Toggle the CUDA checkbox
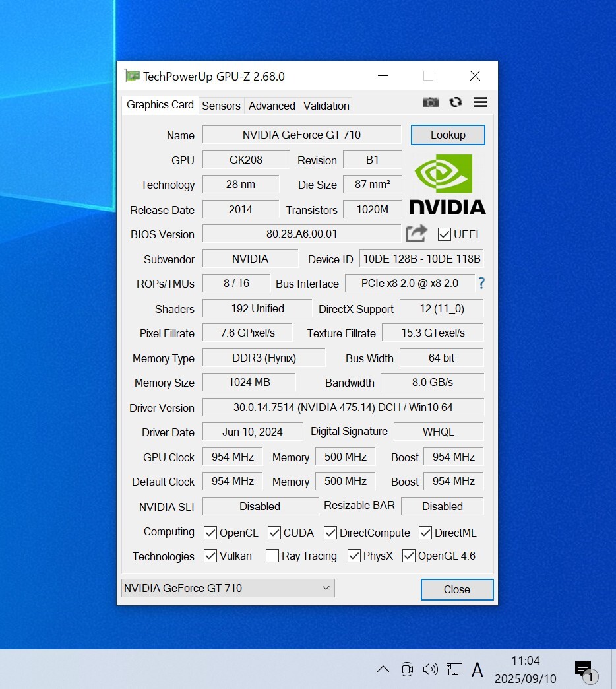The image size is (616, 689). pyautogui.click(x=274, y=533)
